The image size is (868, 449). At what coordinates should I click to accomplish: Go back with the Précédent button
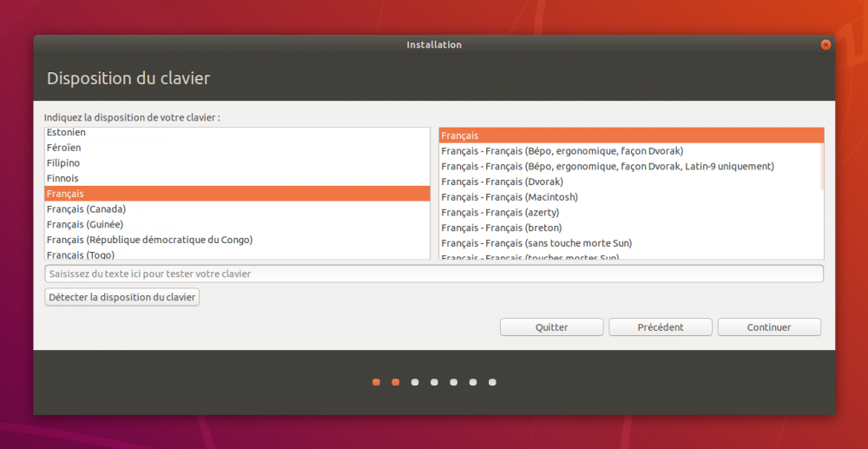(661, 327)
